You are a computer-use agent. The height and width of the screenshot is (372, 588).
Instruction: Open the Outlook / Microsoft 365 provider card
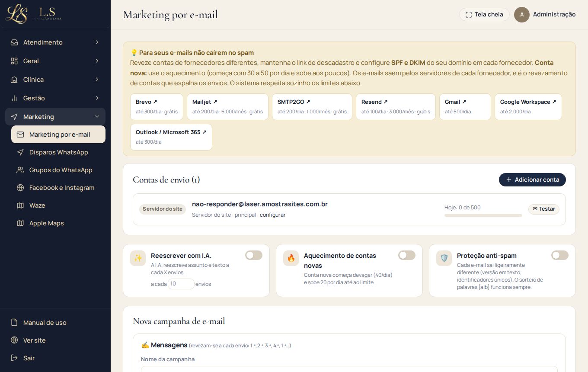(x=171, y=137)
